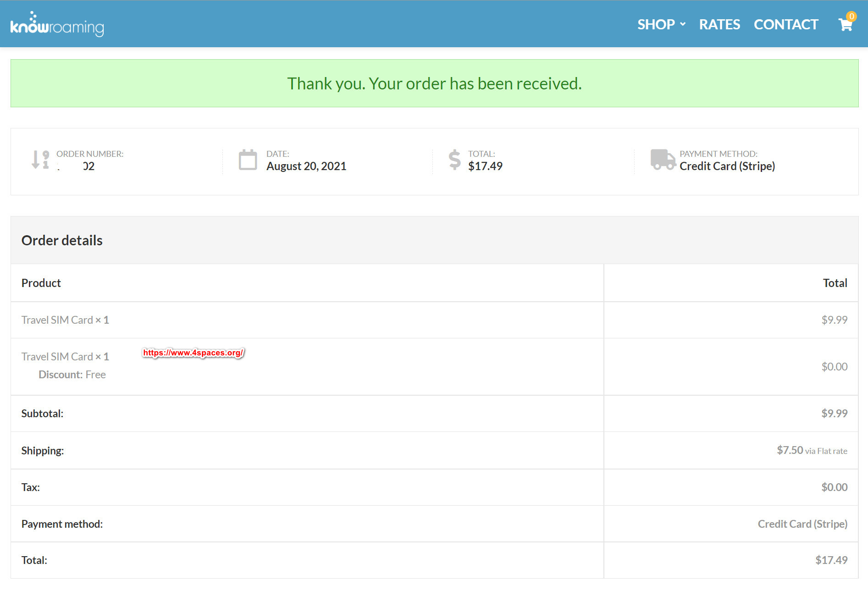868x602 pixels.
Task: Click the KnowRoaming logo
Action: tap(57, 24)
